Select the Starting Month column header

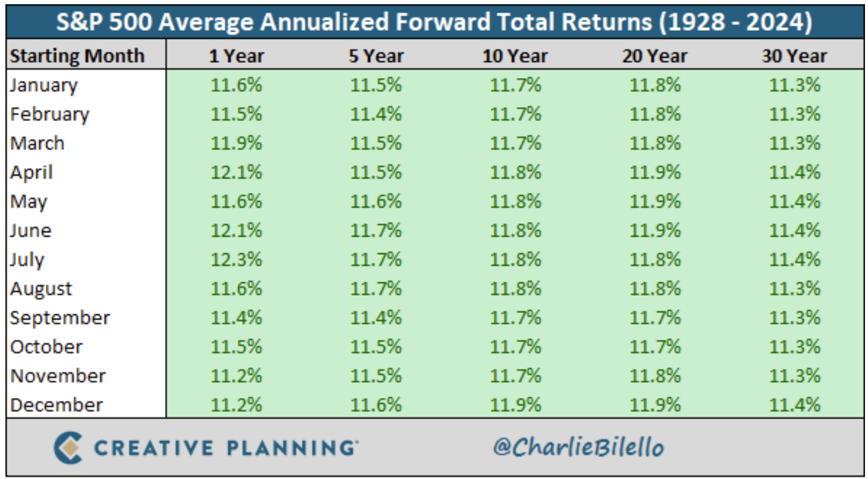click(77, 56)
